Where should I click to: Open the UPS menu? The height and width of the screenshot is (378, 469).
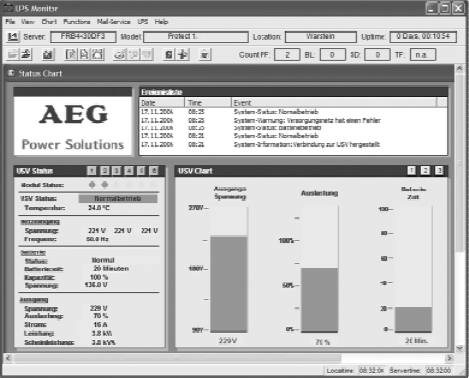143,22
